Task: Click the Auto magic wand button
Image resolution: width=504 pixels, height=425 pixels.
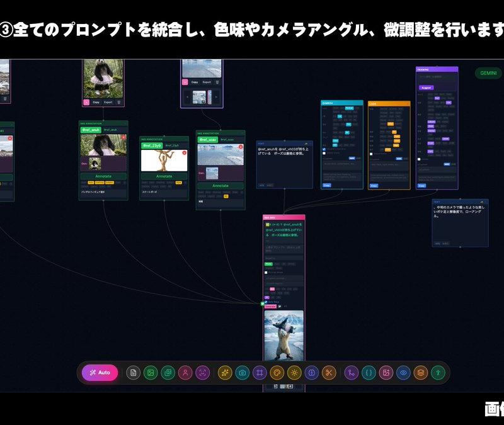Action: point(100,373)
